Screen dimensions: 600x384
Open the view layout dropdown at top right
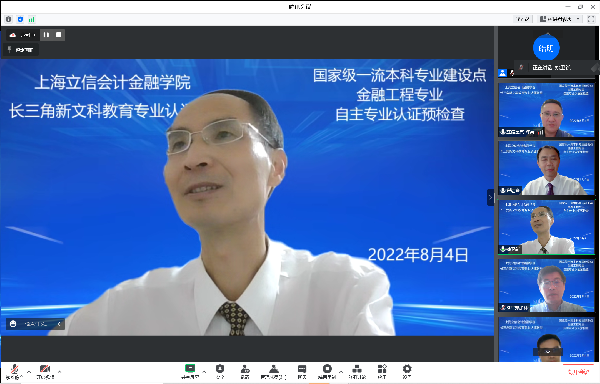(560, 19)
